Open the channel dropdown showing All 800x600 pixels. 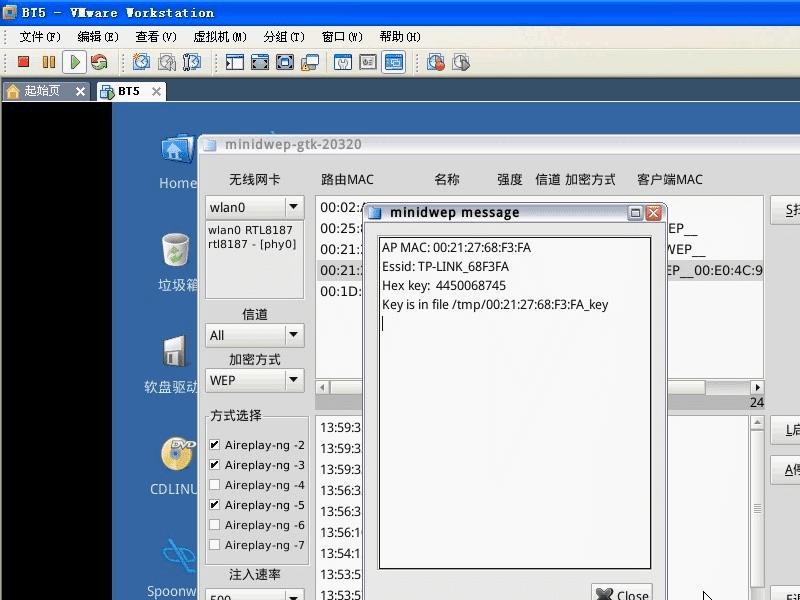click(x=294, y=335)
